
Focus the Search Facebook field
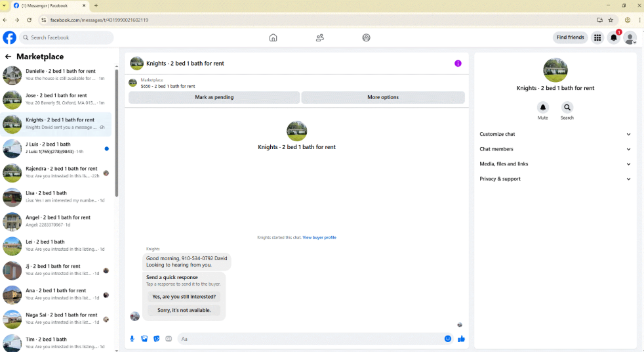pyautogui.click(x=66, y=37)
